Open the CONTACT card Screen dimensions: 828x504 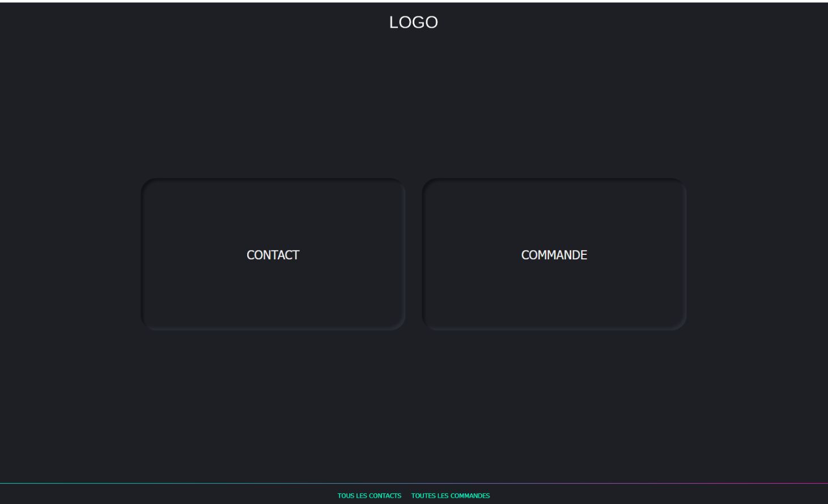pos(273,254)
